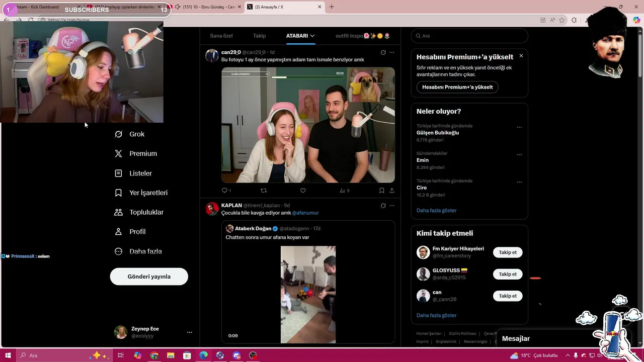Go to Listeler in the sidebar
Viewport: 644px width, 362px height.
coord(133,173)
